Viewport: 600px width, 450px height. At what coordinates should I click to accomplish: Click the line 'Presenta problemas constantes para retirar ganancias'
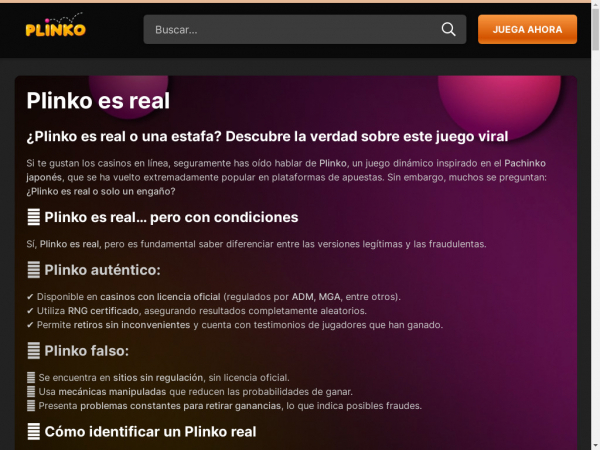point(224,406)
